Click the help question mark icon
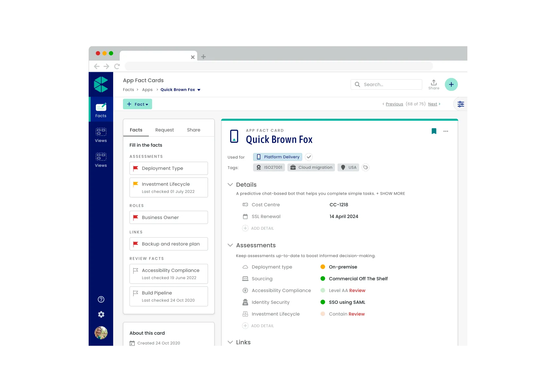The height and width of the screenshot is (392, 556). 101,300
